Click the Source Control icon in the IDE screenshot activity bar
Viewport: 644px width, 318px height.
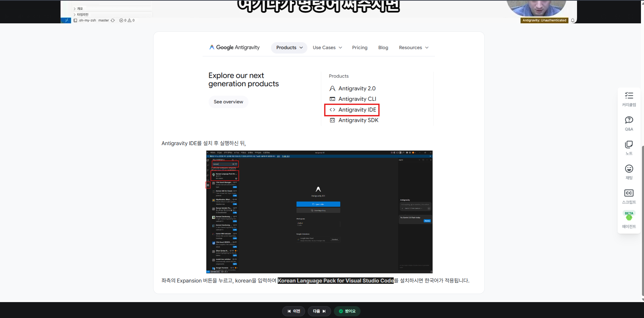click(208, 170)
